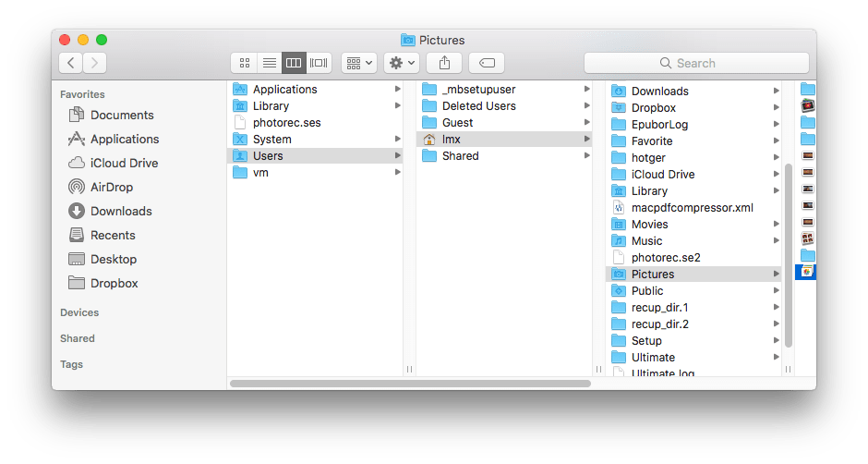Click the Search field

coord(696,63)
